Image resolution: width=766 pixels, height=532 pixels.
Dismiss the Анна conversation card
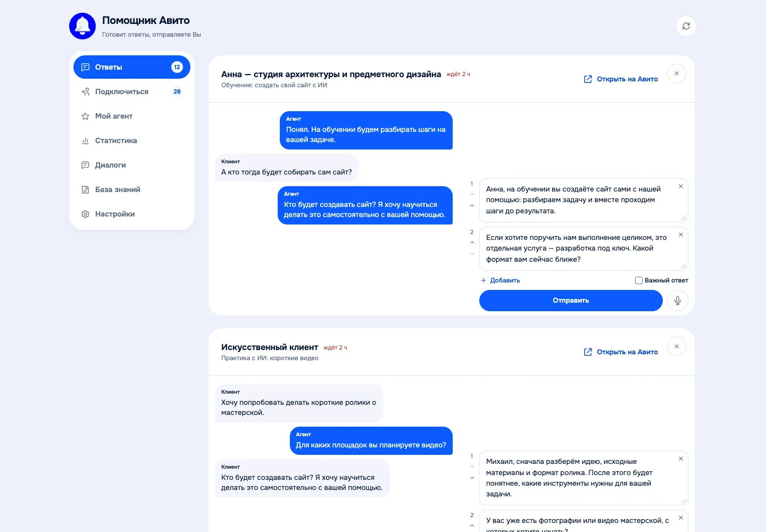[x=677, y=73]
